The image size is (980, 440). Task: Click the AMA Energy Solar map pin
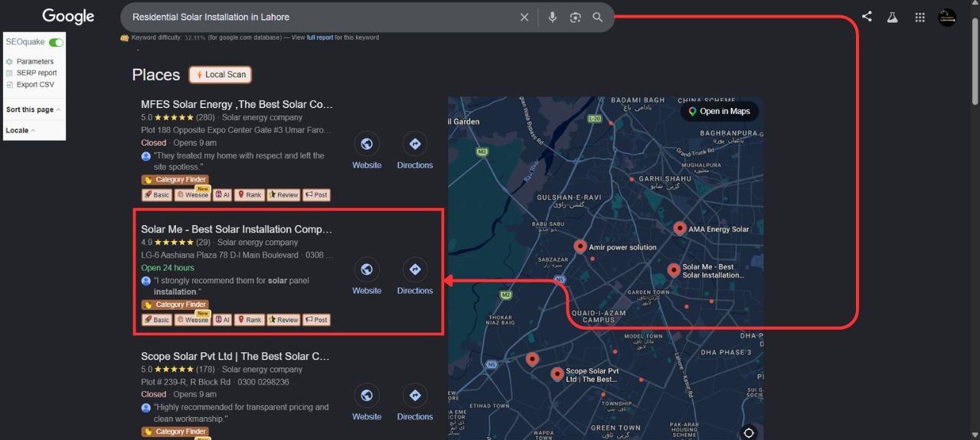tap(679, 228)
